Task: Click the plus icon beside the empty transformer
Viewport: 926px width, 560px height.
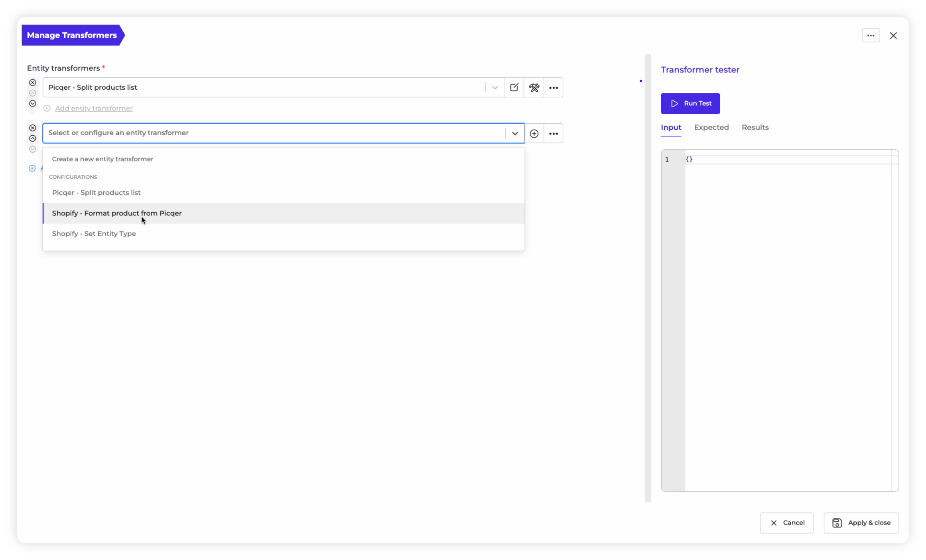Action: 534,134
